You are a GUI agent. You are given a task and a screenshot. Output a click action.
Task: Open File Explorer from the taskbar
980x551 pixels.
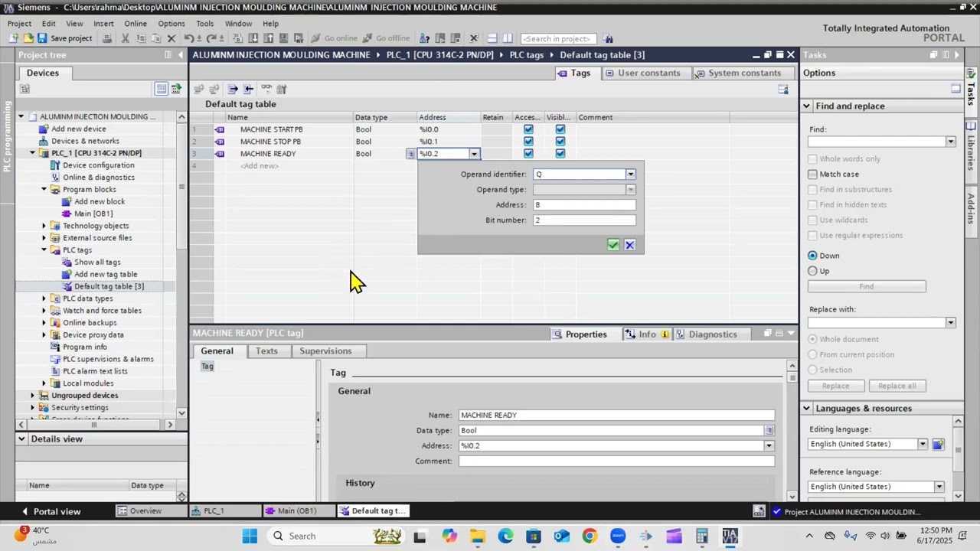[x=478, y=536]
